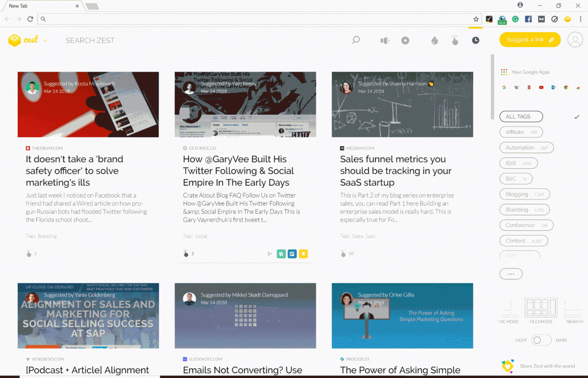
Task: Click the yellow Zest extension icon
Action: click(567, 19)
